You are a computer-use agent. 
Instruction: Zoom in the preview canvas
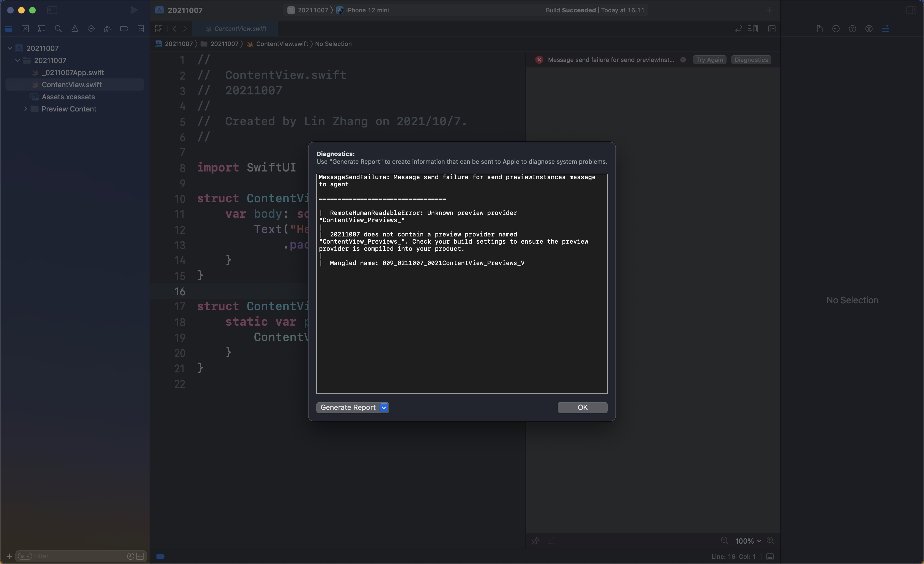(x=770, y=541)
